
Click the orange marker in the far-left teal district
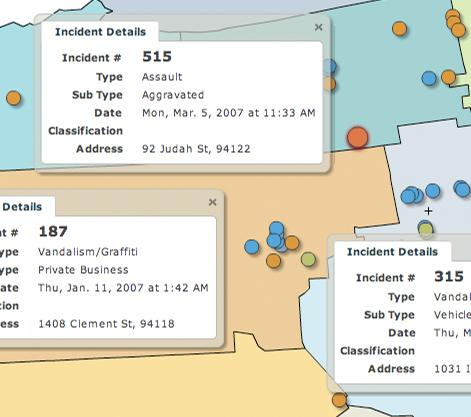pos(13,98)
